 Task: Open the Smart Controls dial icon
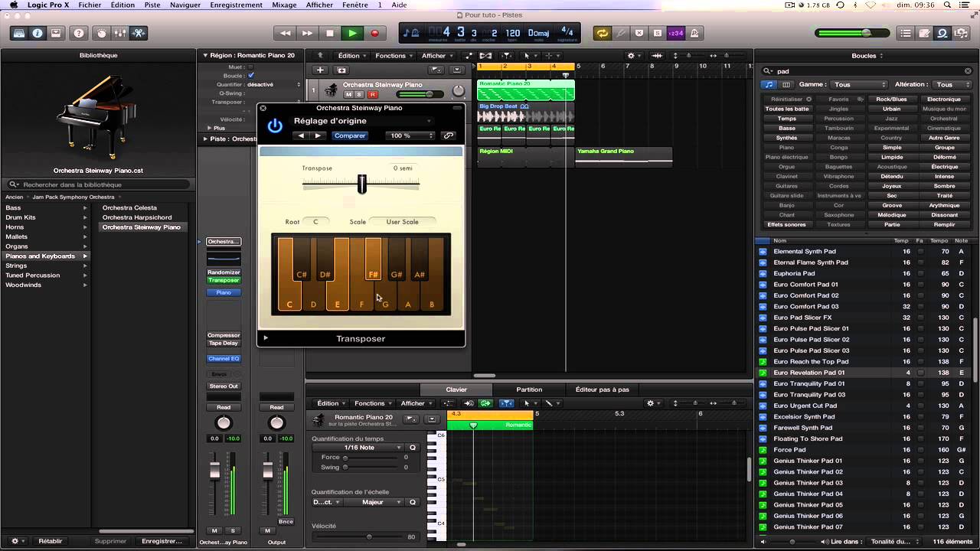(102, 33)
